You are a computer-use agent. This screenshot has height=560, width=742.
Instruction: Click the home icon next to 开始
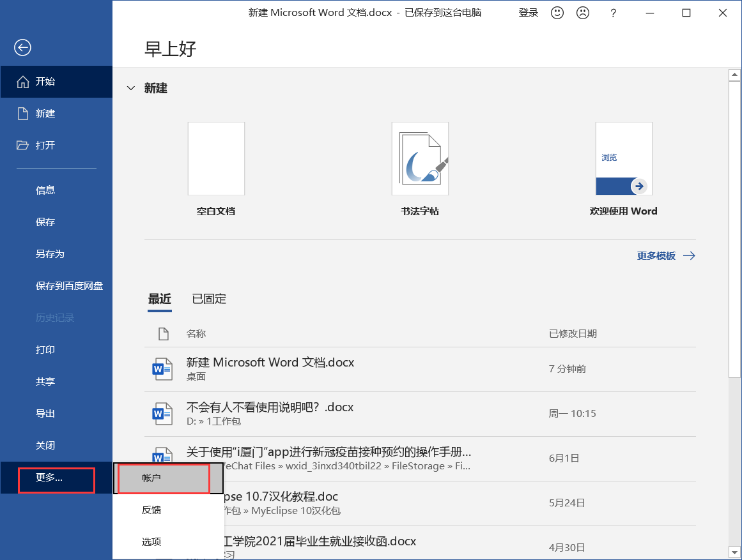tap(24, 82)
